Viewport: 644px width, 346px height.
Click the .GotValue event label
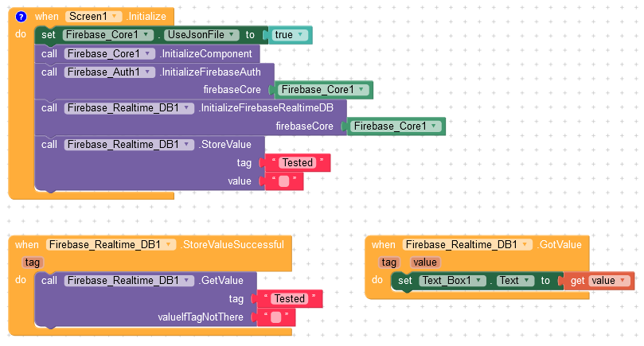(559, 245)
